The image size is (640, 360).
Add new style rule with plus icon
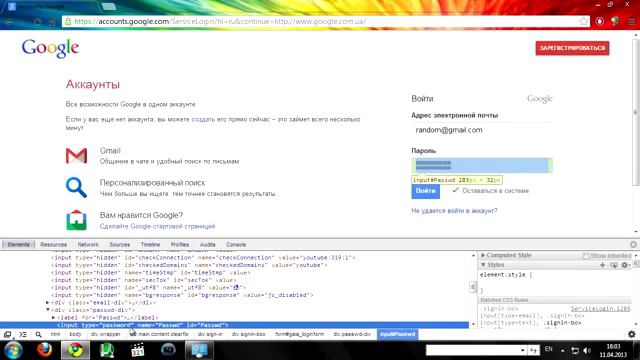point(602,265)
